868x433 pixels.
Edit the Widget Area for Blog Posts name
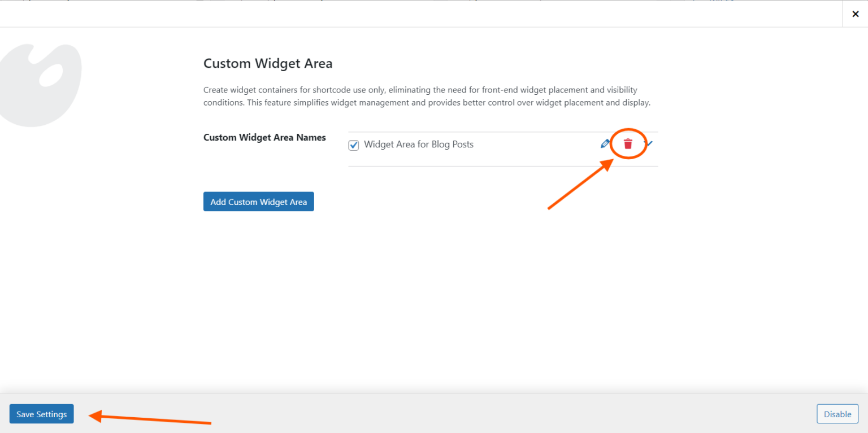pyautogui.click(x=605, y=144)
